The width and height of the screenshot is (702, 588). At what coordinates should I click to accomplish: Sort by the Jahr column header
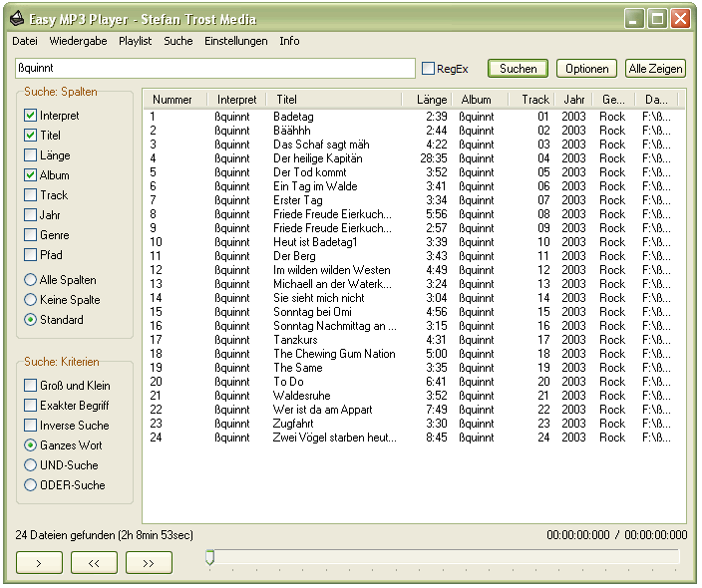pos(573,100)
